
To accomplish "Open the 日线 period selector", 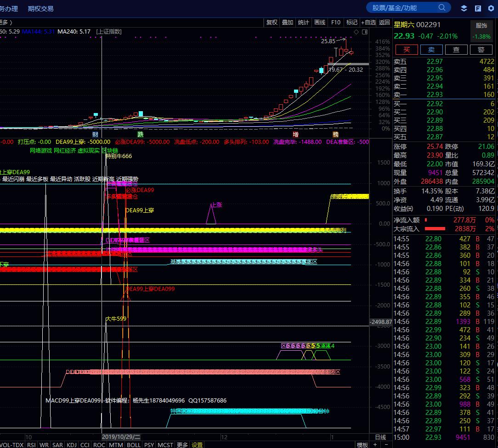I will pos(380,437).
